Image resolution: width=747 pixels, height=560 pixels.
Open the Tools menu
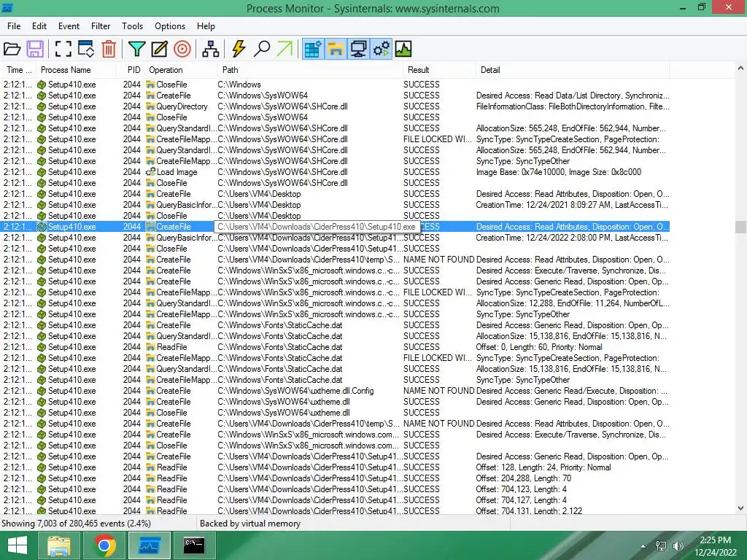133,26
